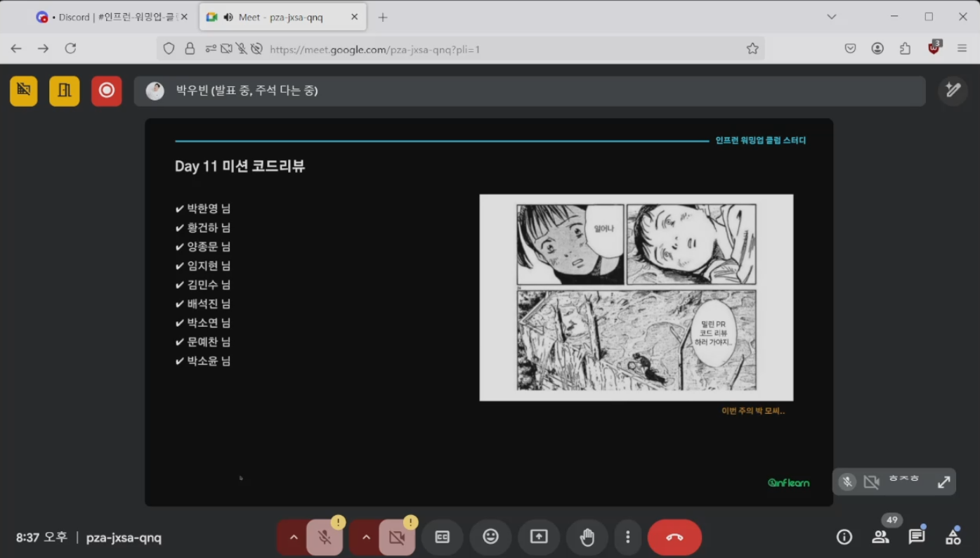Viewport: 980px width, 558px height.
Task: Open the browser hamburger menu
Action: pyautogui.click(x=962, y=48)
